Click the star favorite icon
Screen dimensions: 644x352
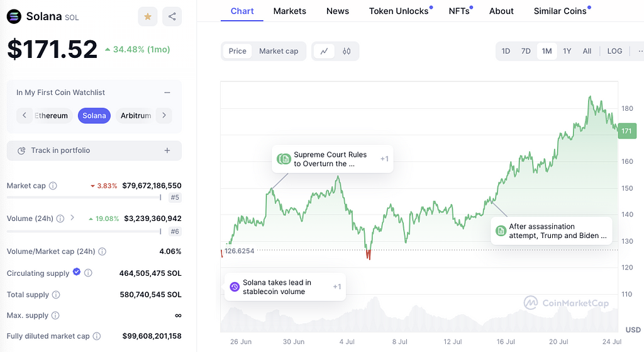point(148,16)
